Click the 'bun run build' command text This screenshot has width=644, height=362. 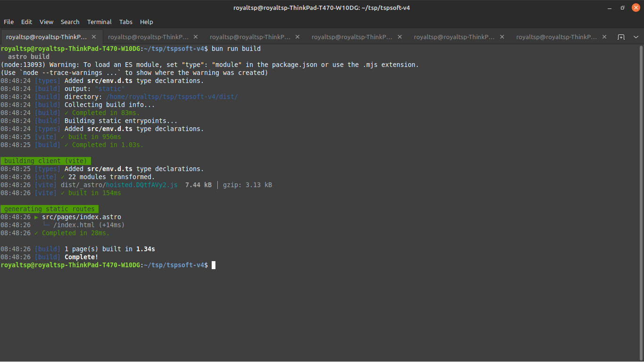click(236, 49)
